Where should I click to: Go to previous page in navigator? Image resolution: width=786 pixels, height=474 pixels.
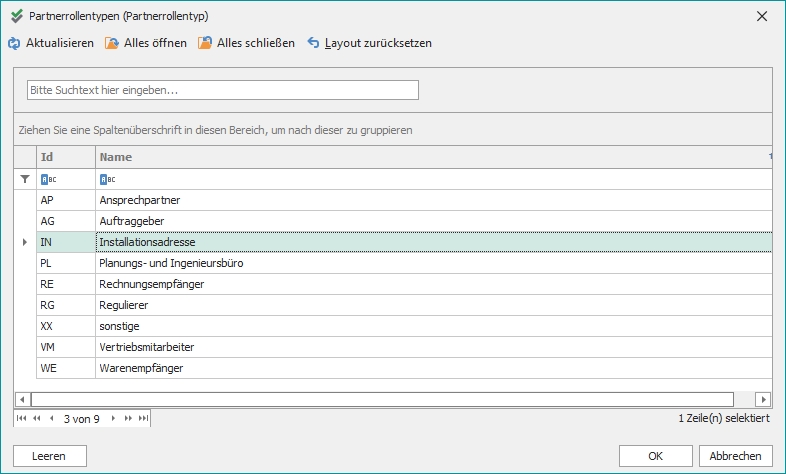click(x=37, y=417)
